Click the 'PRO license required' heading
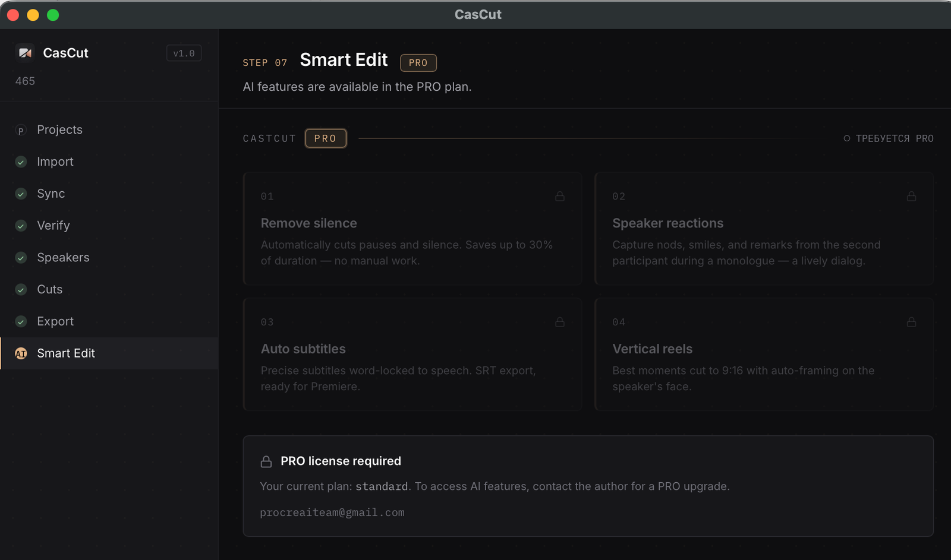This screenshot has width=951, height=560. [341, 461]
